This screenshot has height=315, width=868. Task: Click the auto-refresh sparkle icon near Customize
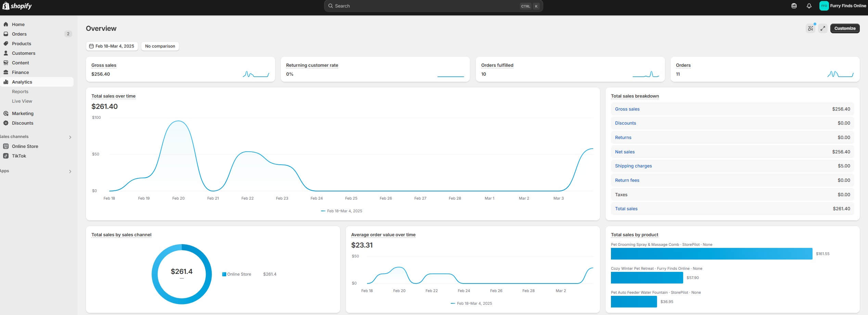pos(810,28)
